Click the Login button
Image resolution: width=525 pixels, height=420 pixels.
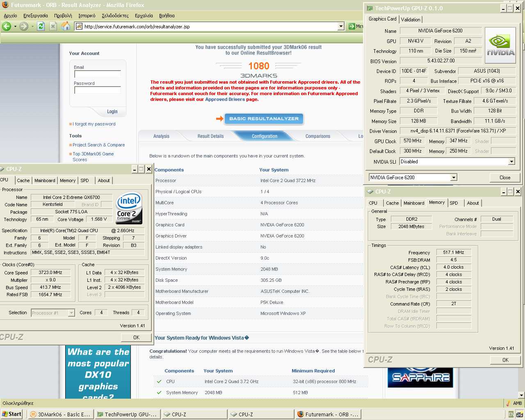112,112
